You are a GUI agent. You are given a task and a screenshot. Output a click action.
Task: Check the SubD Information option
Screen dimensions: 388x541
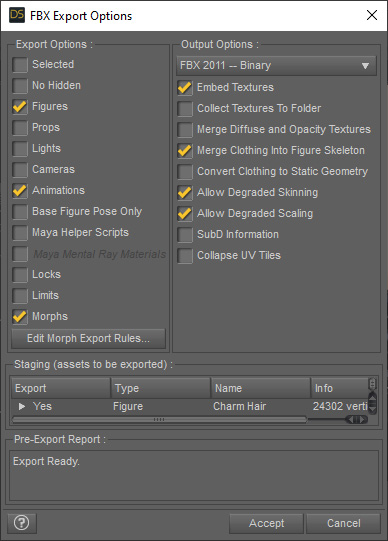[185, 235]
